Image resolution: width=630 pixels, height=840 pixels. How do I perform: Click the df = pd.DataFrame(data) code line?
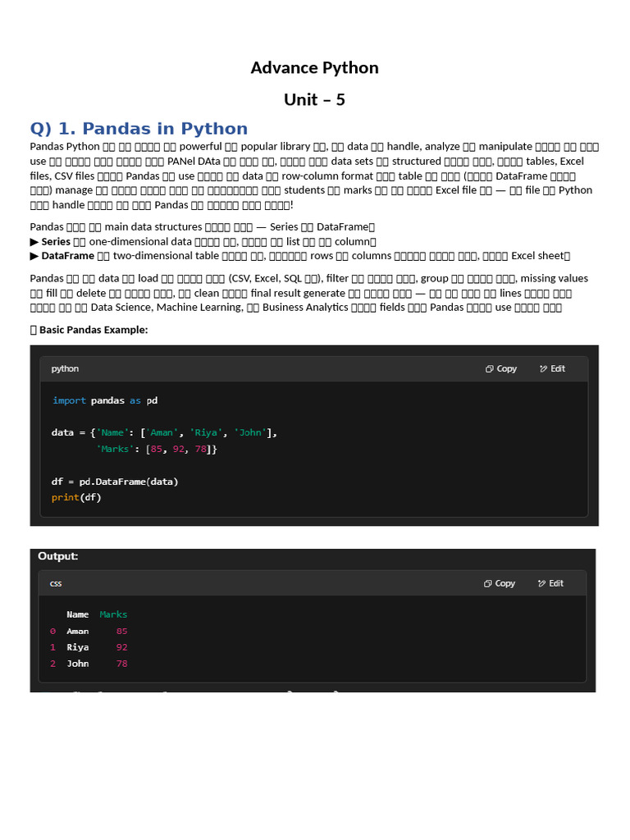coord(115,482)
